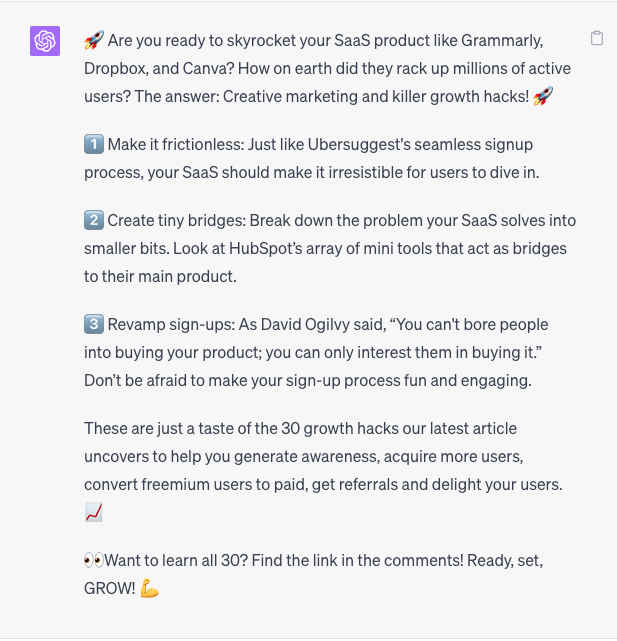
Task: Click the rocket emoji before 'Are you ready'
Action: [94, 40]
